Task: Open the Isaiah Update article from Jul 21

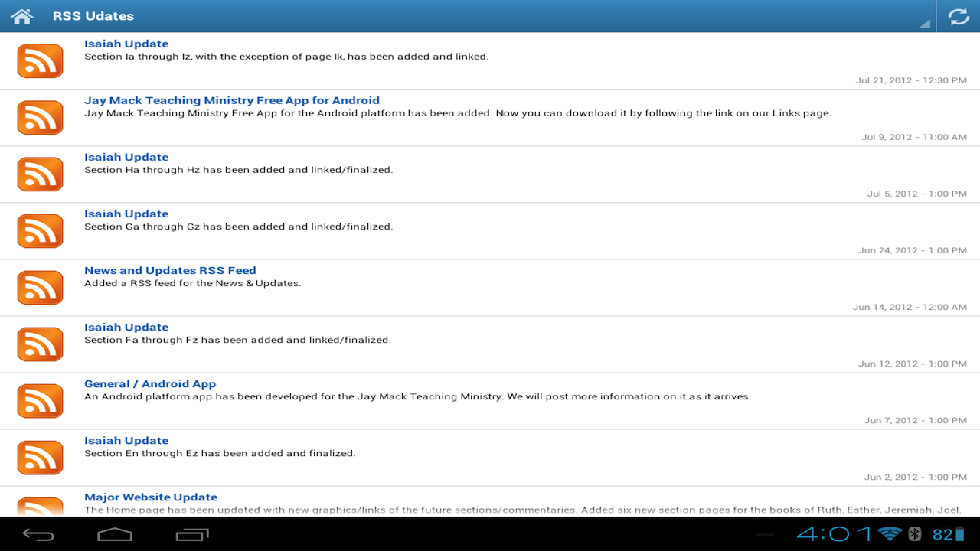Action: coord(126,44)
